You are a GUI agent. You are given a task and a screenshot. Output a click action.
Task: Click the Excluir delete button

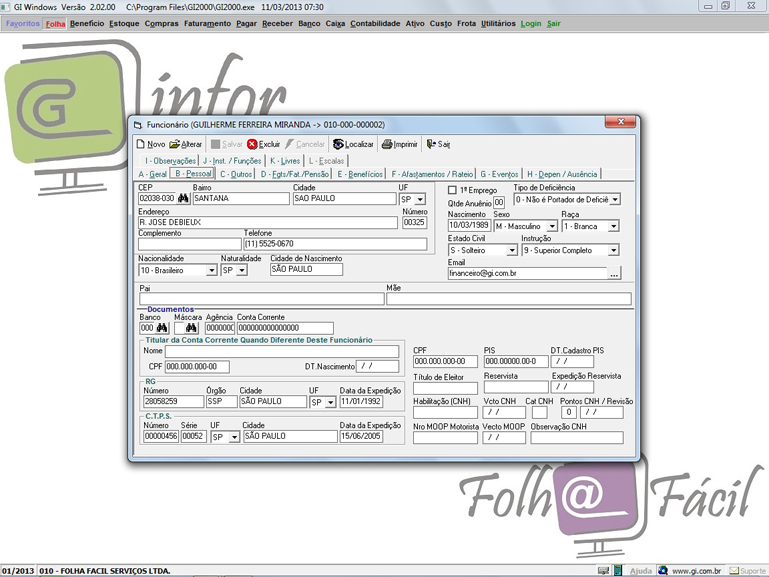[263, 144]
